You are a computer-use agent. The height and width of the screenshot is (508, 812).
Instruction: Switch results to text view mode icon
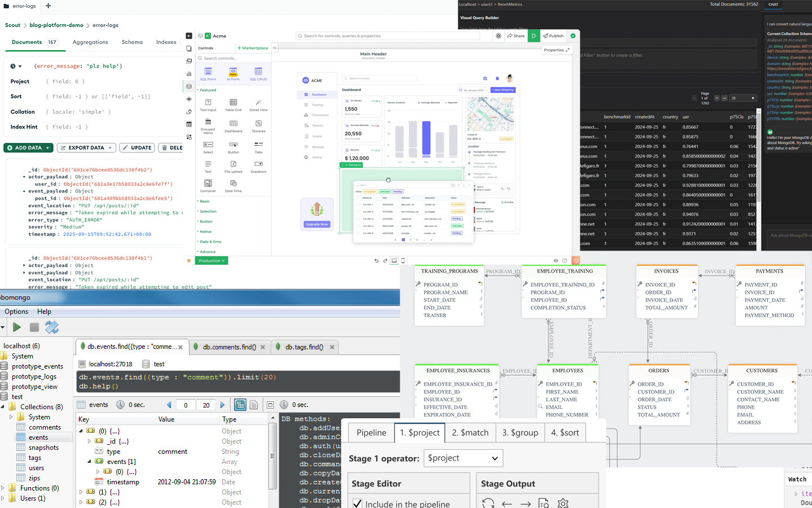click(254, 405)
